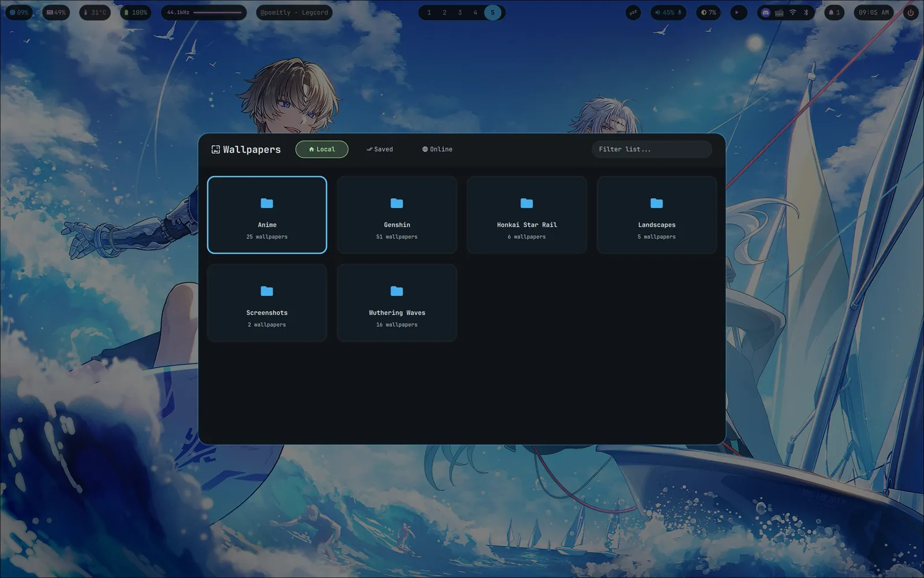Open the Wuthering Waves folder
Viewport: 924px width, 578px height.
(397, 303)
